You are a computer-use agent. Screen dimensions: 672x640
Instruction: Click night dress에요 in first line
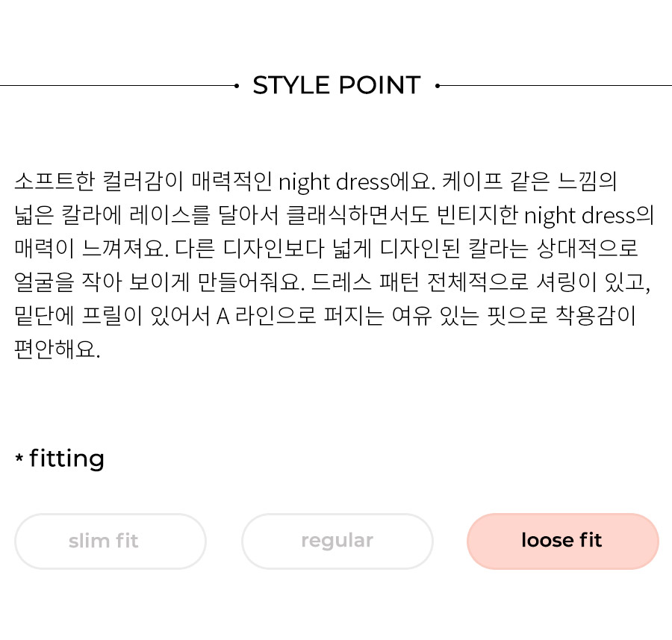coord(357,181)
